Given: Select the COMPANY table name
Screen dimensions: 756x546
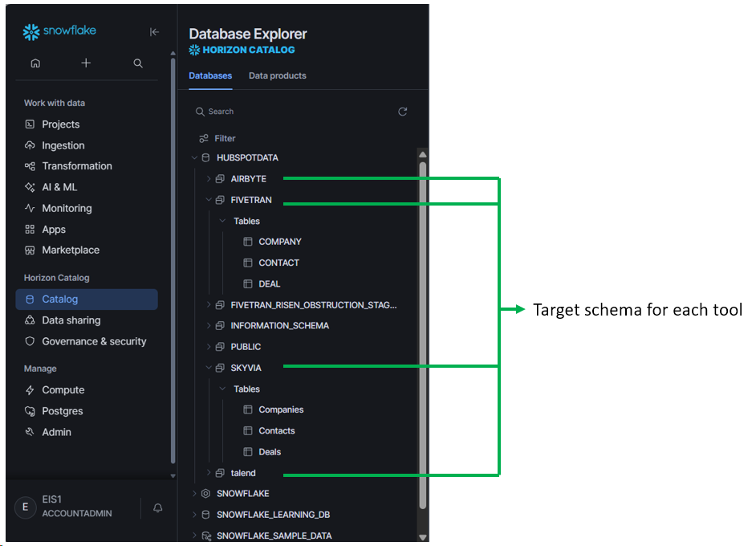Looking at the screenshot, I should [279, 242].
